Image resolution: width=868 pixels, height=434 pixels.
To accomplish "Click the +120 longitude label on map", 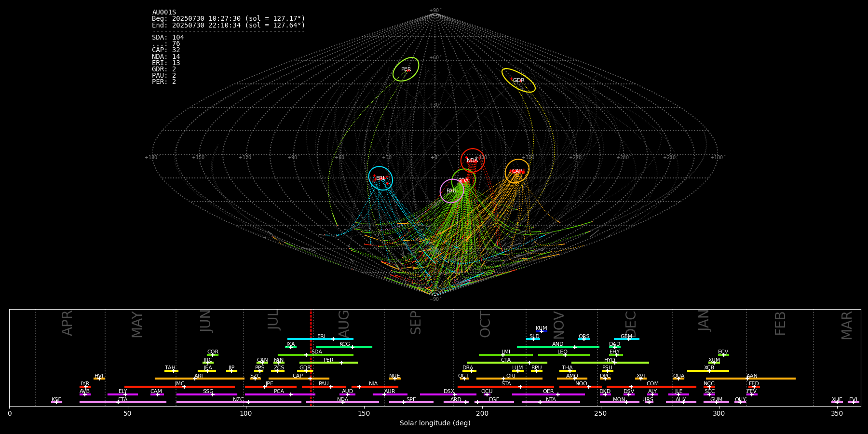I will [x=245, y=158].
